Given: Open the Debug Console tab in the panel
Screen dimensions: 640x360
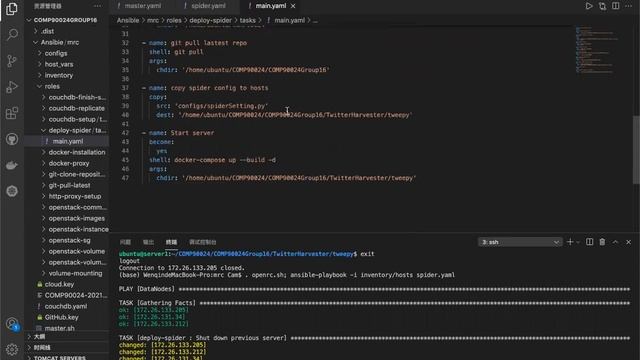Looking at the screenshot, I should click(x=202, y=242).
